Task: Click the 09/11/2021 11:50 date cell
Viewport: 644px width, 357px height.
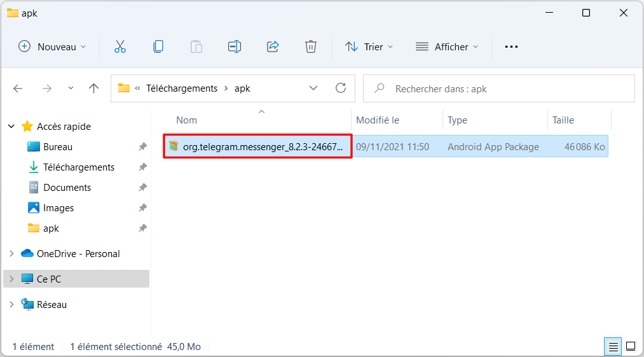Action: point(392,147)
